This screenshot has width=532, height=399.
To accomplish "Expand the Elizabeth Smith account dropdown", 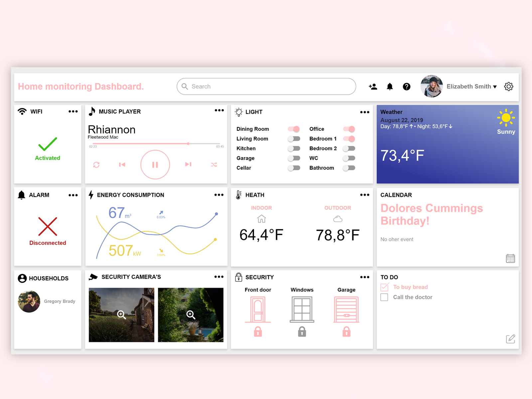I will (x=495, y=86).
